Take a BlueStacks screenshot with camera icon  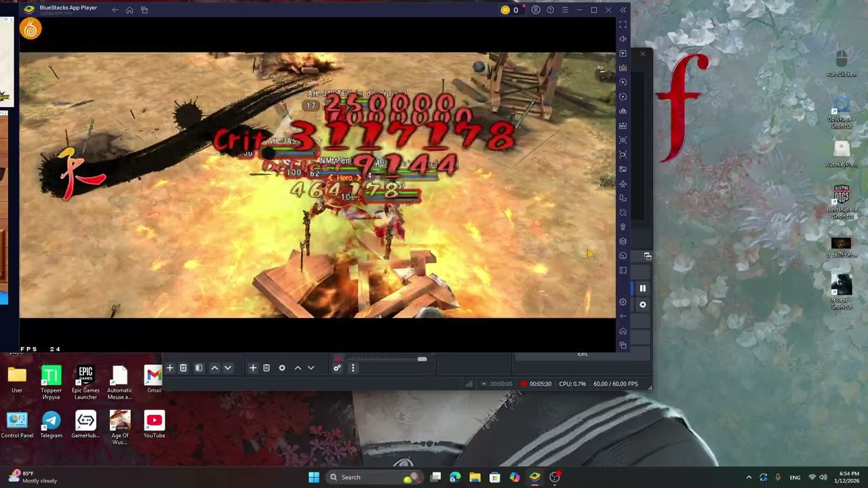[x=623, y=140]
